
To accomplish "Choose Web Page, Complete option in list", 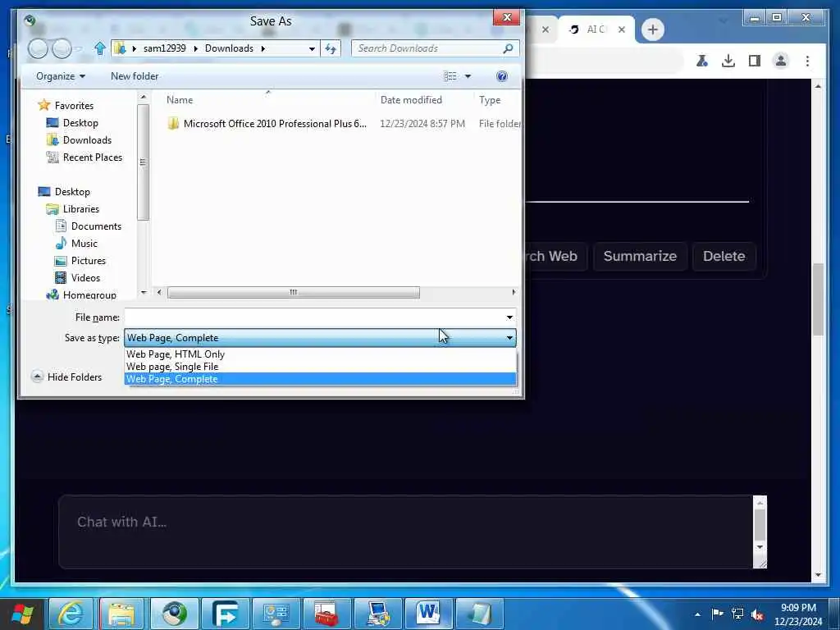I will (320, 379).
